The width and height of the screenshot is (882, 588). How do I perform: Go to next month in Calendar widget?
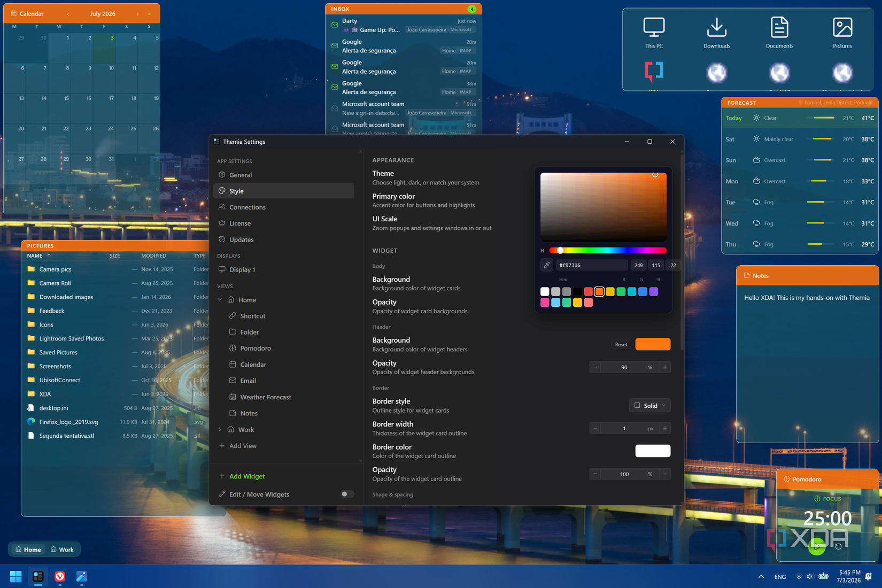pyautogui.click(x=137, y=14)
